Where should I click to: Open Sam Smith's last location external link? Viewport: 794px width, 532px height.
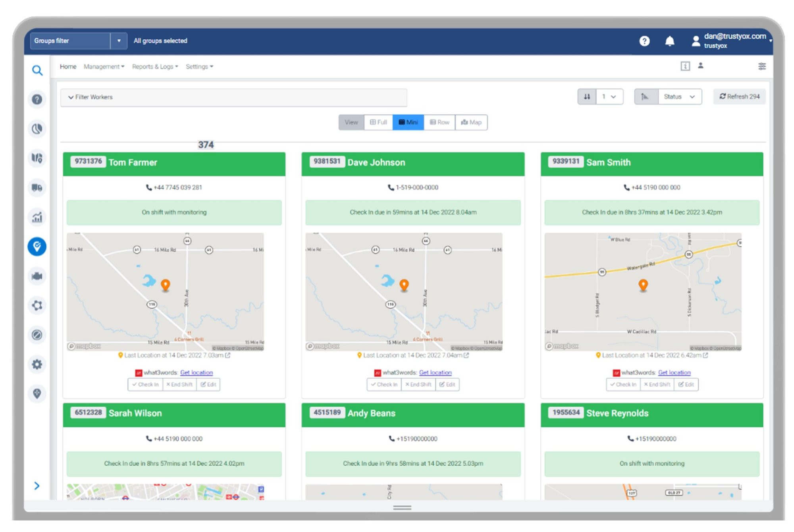(705, 355)
